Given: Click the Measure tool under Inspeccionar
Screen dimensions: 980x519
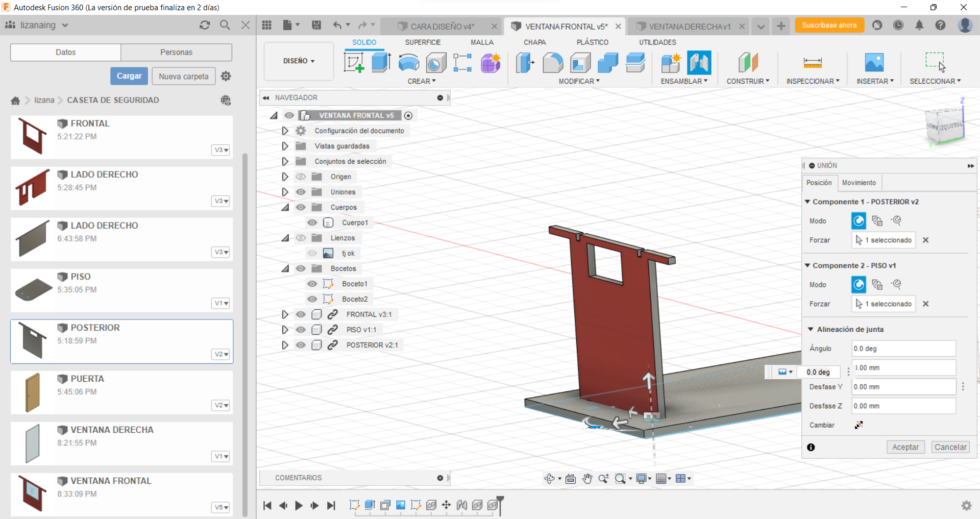Looking at the screenshot, I should [x=812, y=63].
